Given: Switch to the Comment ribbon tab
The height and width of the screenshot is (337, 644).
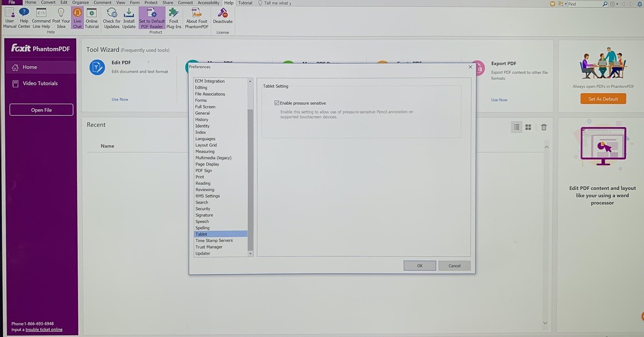Looking at the screenshot, I should (x=102, y=2).
